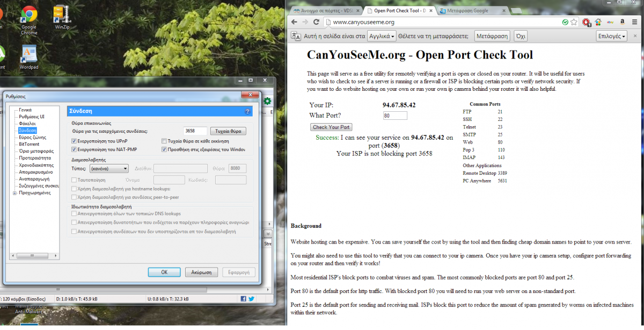The width and height of the screenshot is (644, 330).
Task: Open Αγγλικά language dropdown
Action: [x=382, y=36]
